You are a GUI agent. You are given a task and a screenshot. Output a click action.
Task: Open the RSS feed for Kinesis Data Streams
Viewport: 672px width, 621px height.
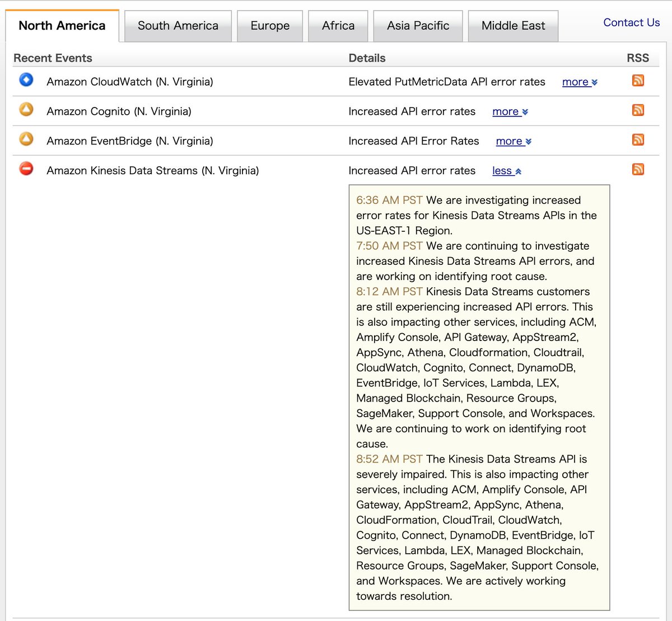click(x=638, y=169)
